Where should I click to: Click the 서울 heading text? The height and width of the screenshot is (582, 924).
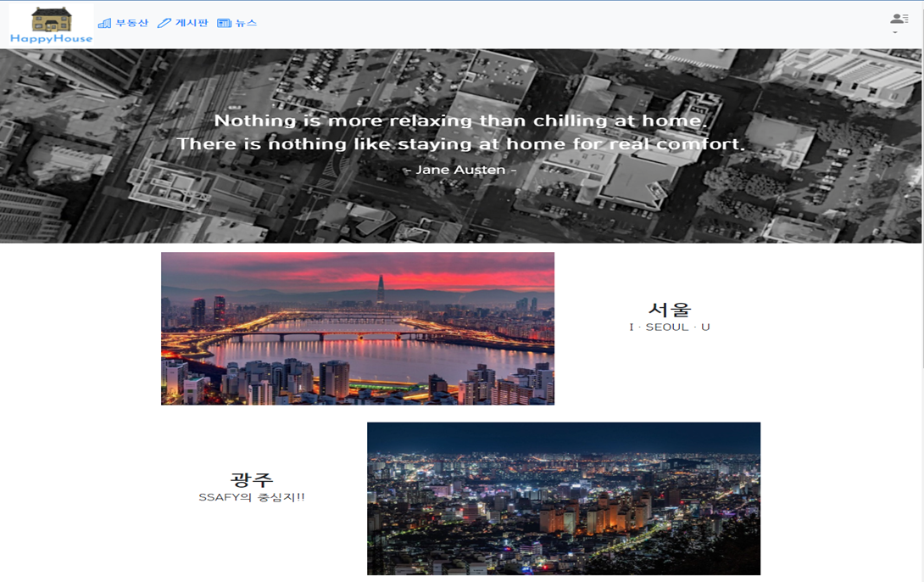point(669,308)
